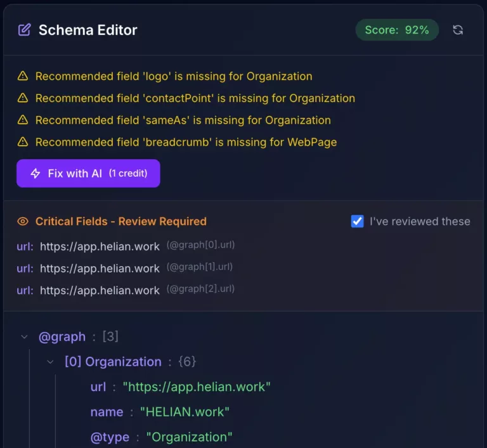Open the @graph[2] critical url entry
487x448 pixels.
[100, 290]
